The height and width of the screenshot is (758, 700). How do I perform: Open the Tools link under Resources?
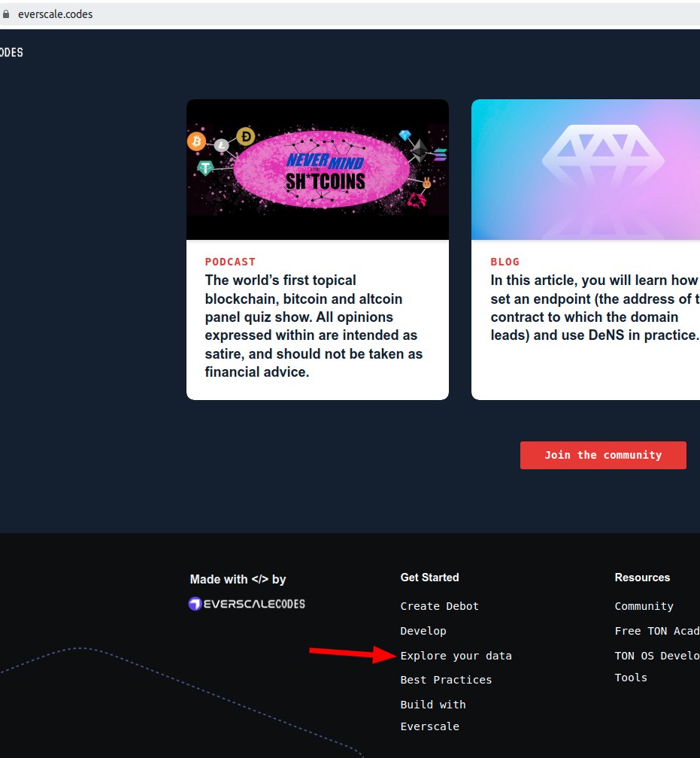pos(631,678)
